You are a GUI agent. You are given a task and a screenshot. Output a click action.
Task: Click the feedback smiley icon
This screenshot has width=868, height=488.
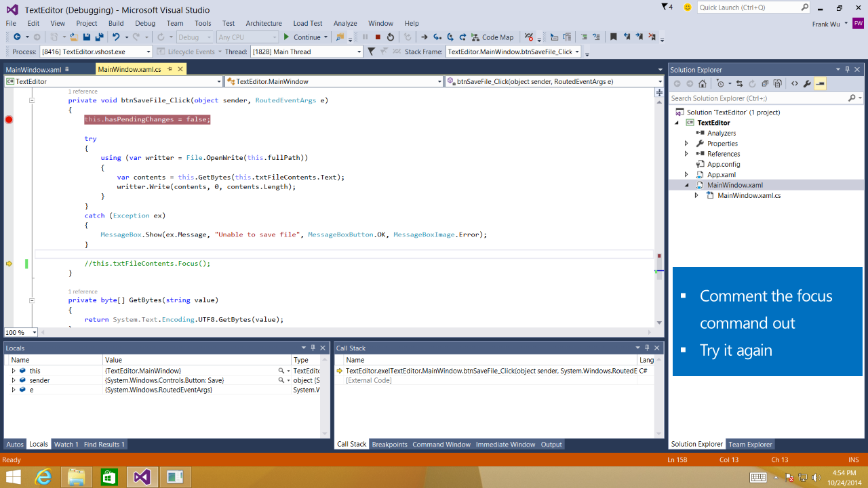[x=688, y=7]
